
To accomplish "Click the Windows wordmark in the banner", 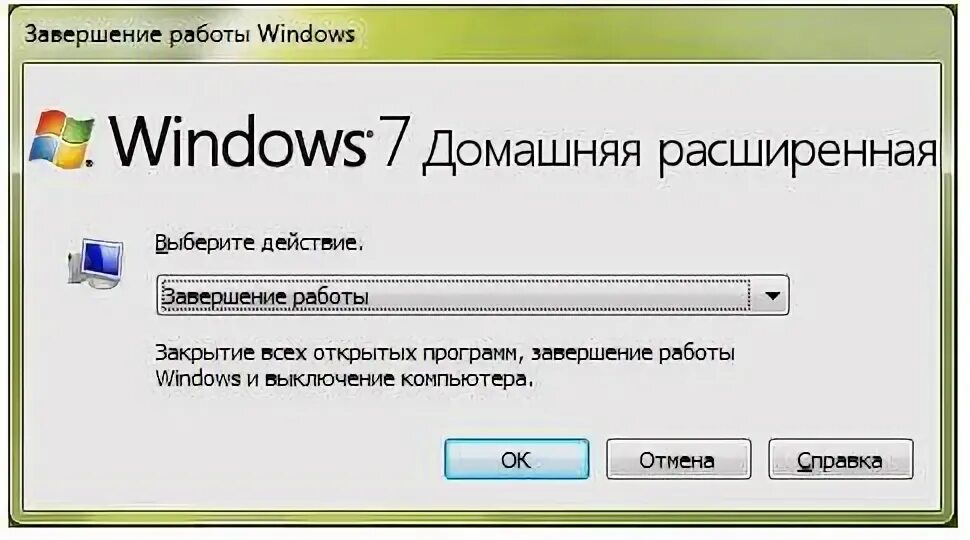I will point(237,140).
